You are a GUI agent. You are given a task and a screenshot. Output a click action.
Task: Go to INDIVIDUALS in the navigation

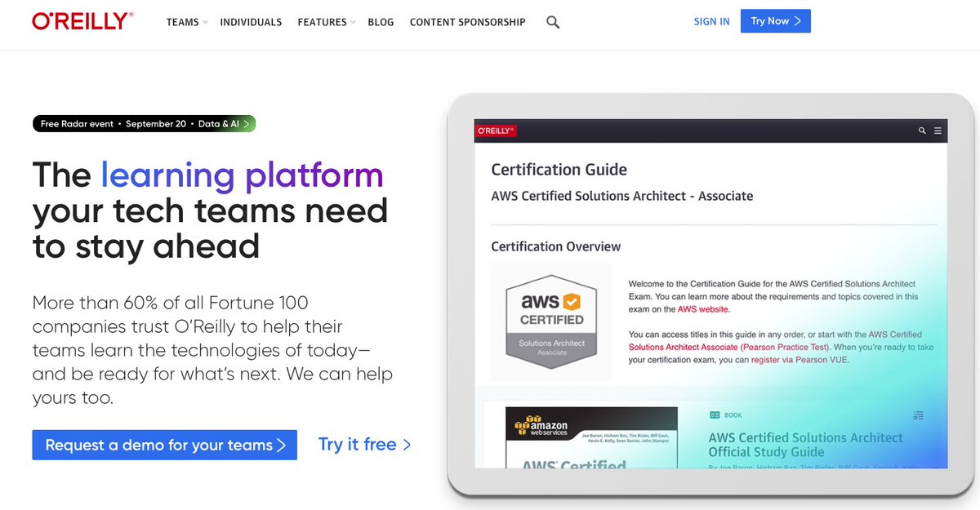pos(251,22)
